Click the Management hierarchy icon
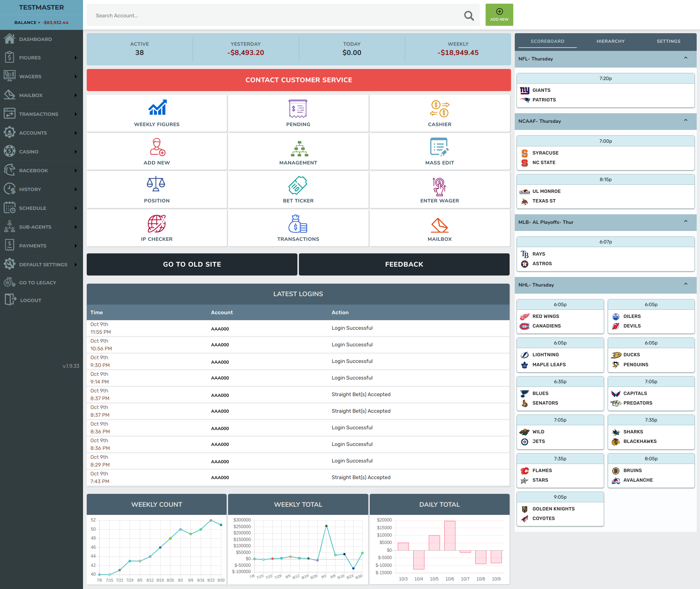The width and height of the screenshot is (700, 589). [x=298, y=148]
